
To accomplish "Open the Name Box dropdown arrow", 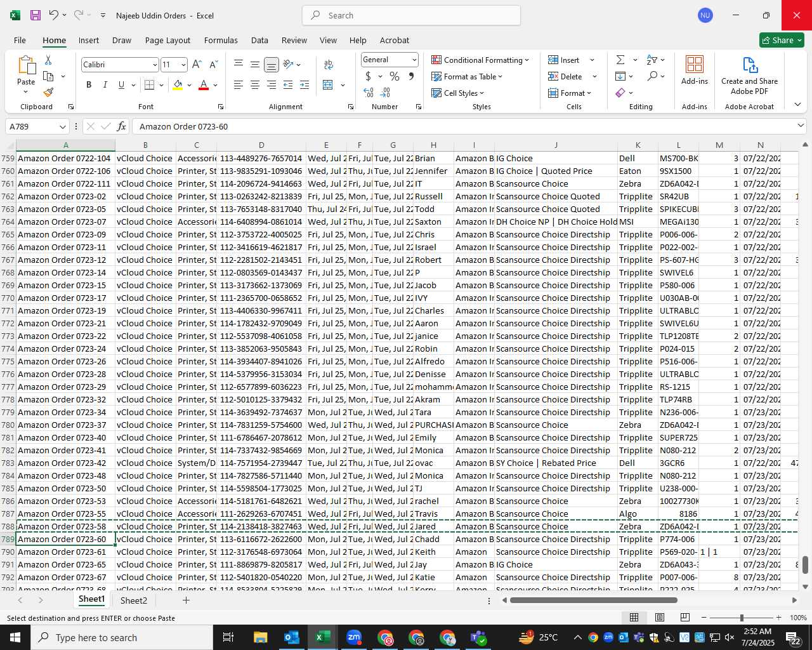I will pyautogui.click(x=62, y=127).
